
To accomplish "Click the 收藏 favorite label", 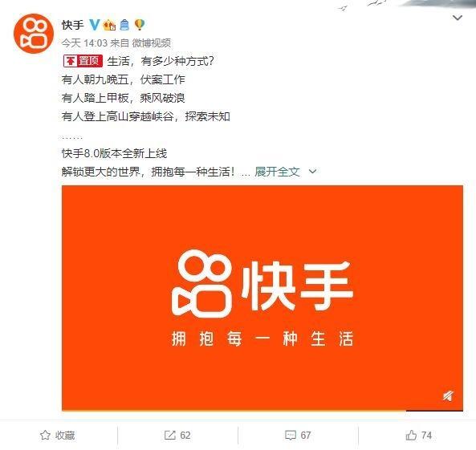I will [x=65, y=435].
